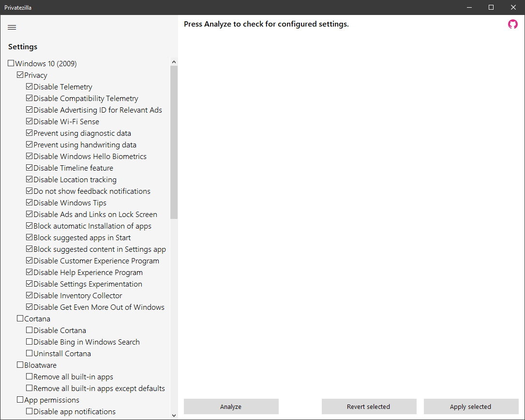Image resolution: width=525 pixels, height=420 pixels.
Task: Check Remove all built-in apps
Action: [30, 377]
